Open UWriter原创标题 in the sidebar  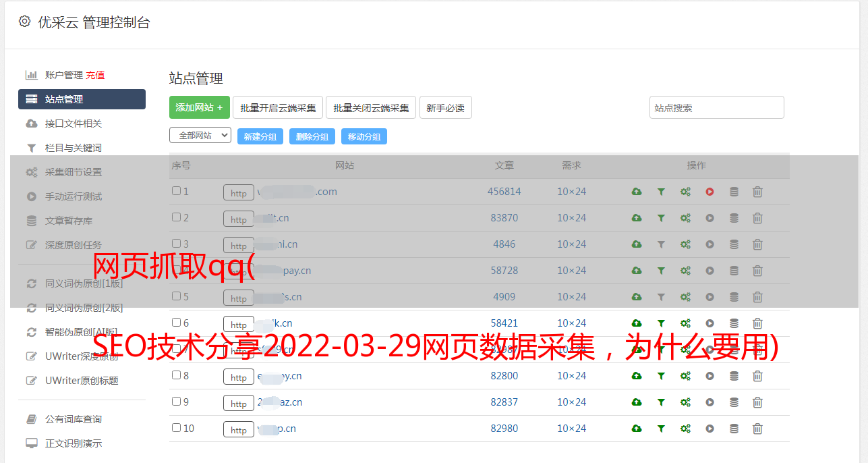82,381
